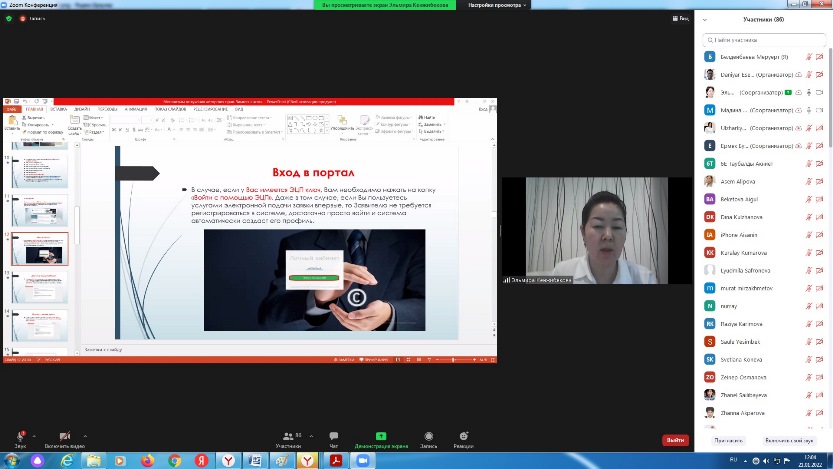Open the Реакции reactions icon
This screenshot has width=833, height=469.
tap(463, 436)
